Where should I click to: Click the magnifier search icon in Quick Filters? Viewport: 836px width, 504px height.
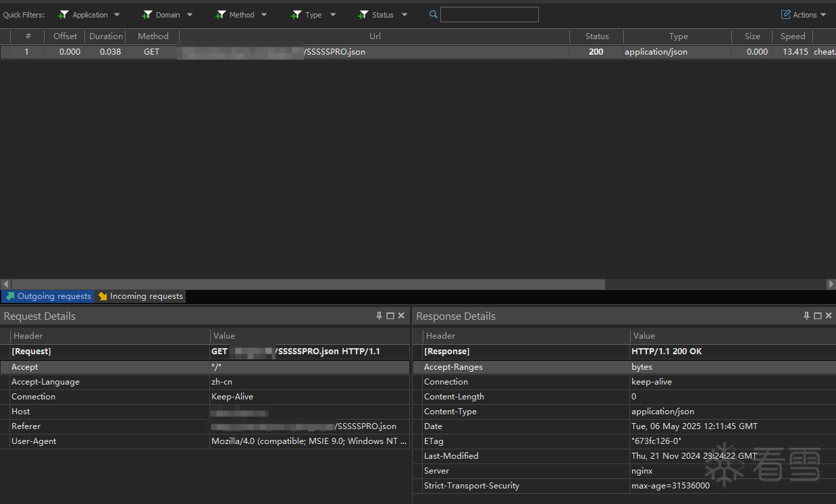pyautogui.click(x=434, y=14)
